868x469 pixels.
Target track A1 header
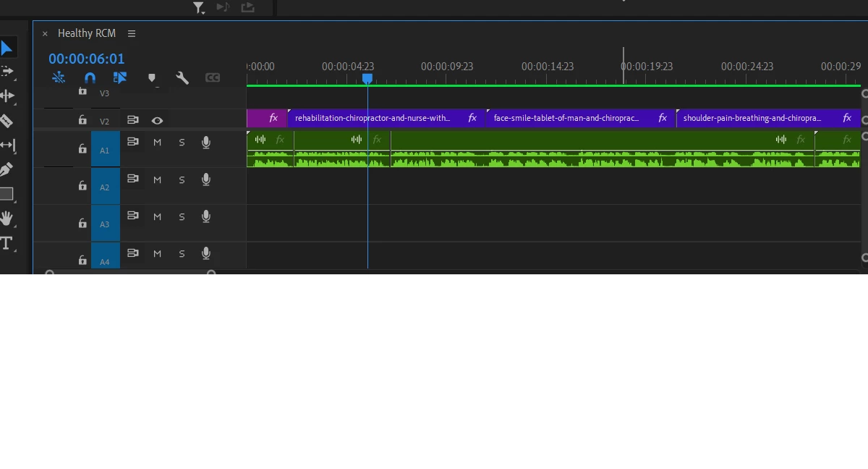click(106, 149)
